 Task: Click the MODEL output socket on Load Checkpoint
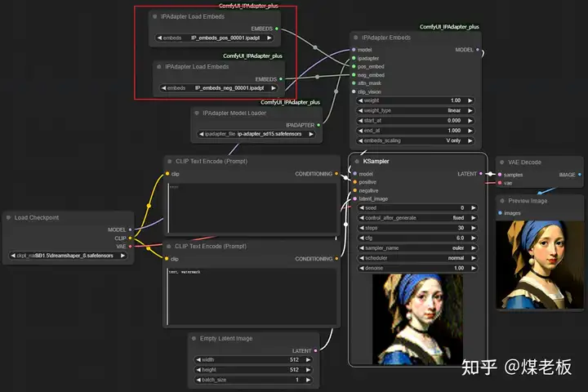click(x=130, y=229)
